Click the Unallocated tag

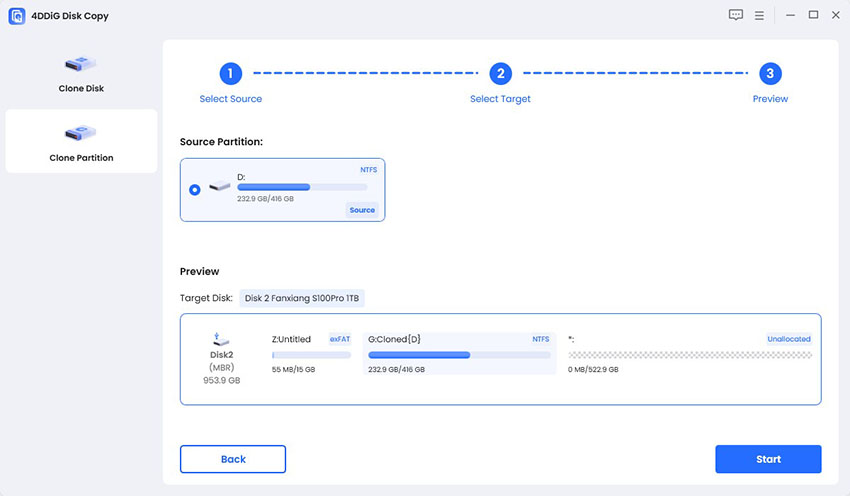789,339
